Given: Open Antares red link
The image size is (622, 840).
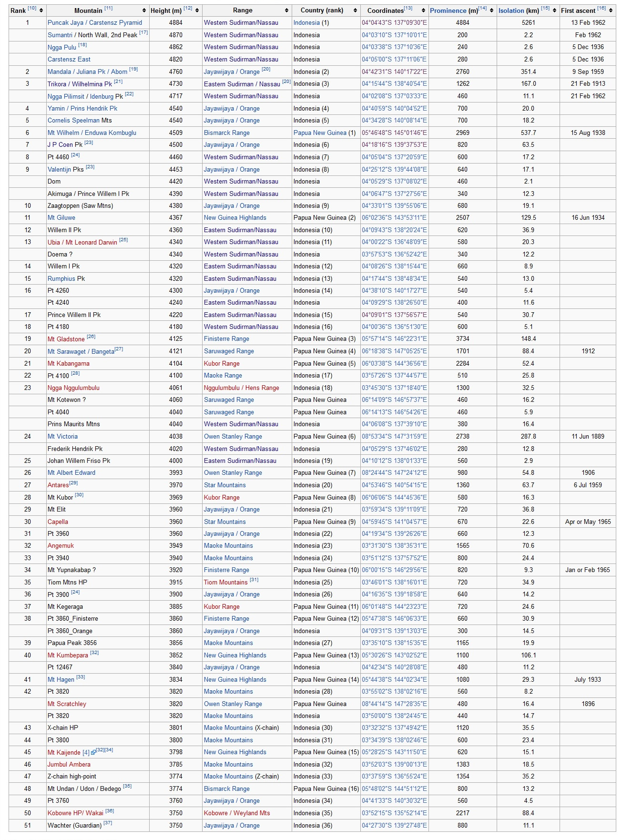Looking at the screenshot, I should pos(58,485).
